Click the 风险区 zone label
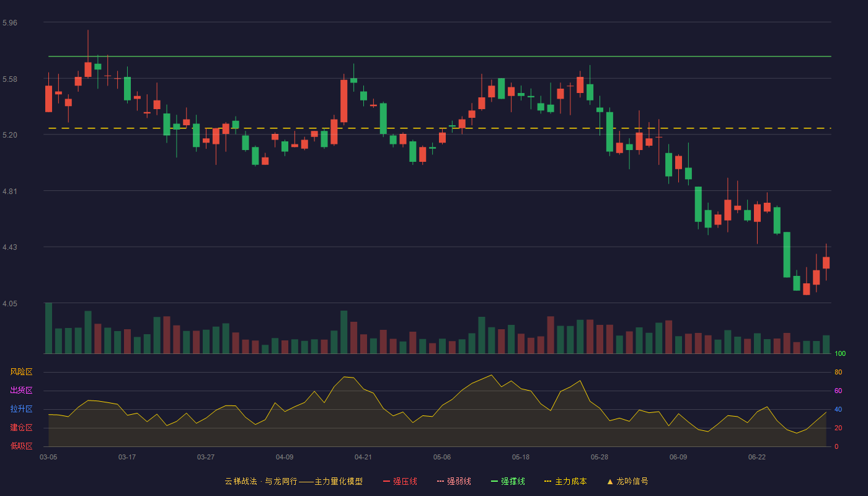This screenshot has height=496, width=868. pos(22,372)
